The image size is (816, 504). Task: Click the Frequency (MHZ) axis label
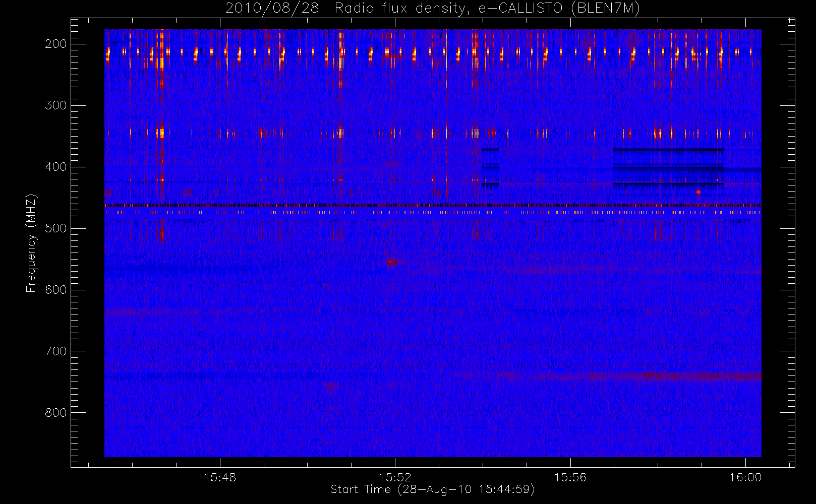31,243
